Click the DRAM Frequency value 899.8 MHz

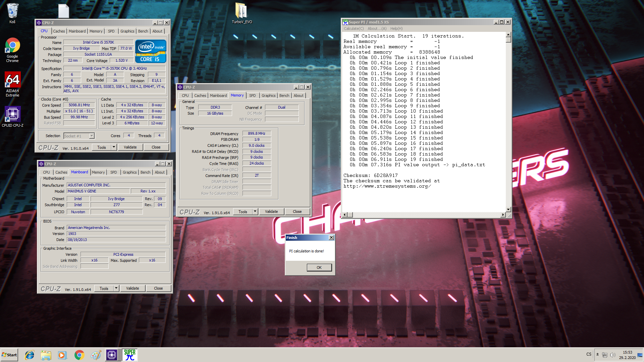point(257,134)
